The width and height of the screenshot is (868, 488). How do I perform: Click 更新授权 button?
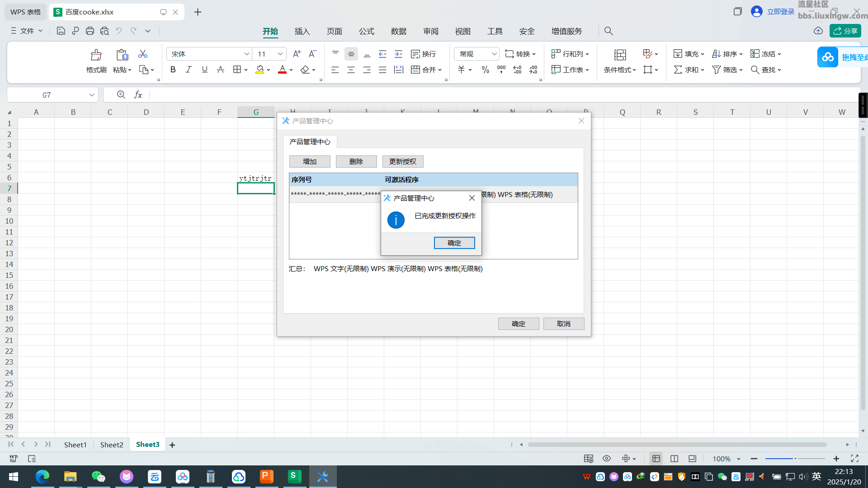pyautogui.click(x=403, y=161)
